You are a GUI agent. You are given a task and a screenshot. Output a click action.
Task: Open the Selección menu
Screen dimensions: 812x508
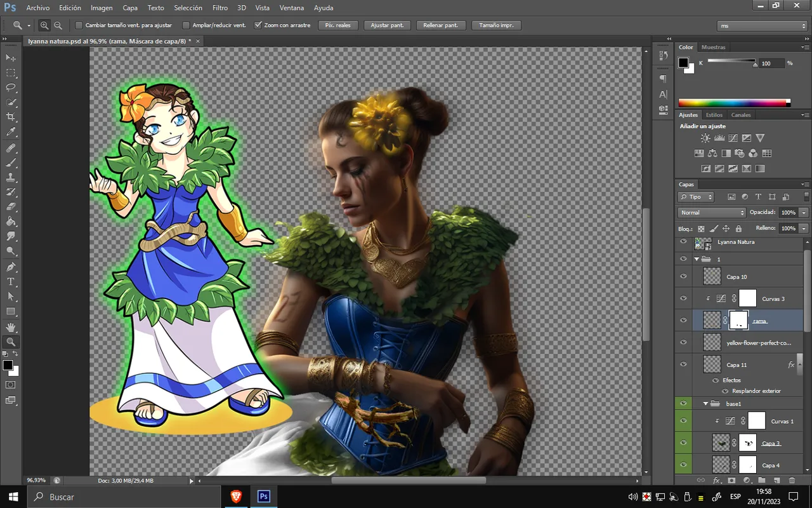(188, 8)
